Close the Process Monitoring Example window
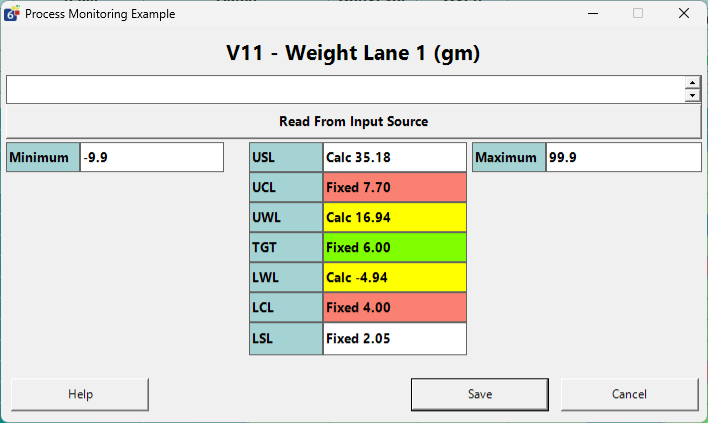Viewport: 708px width, 423px height. click(684, 14)
